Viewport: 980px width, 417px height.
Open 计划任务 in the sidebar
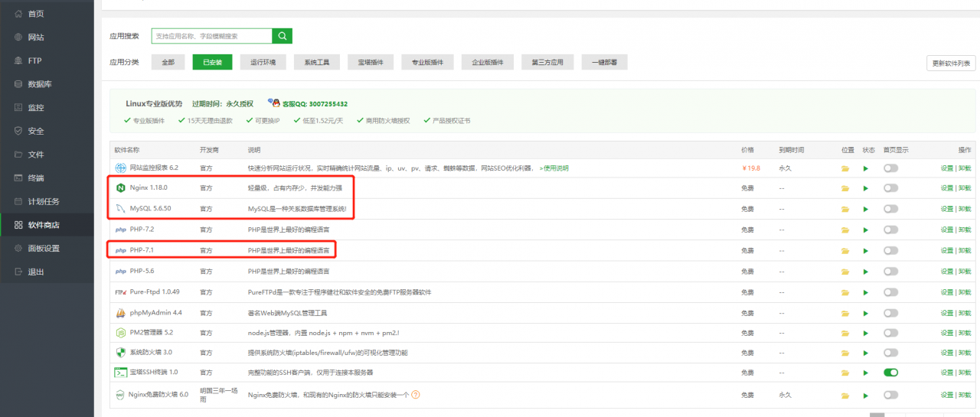point(47,201)
